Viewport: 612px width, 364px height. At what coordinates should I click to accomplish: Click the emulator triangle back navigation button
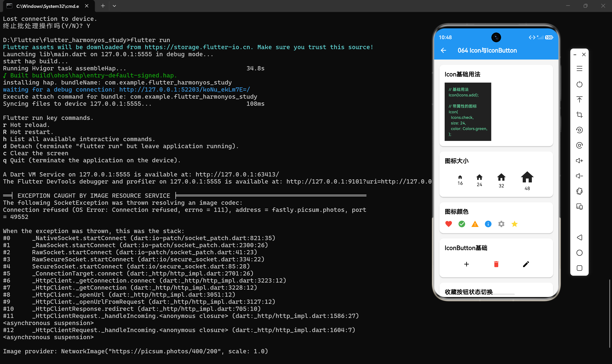(579, 237)
